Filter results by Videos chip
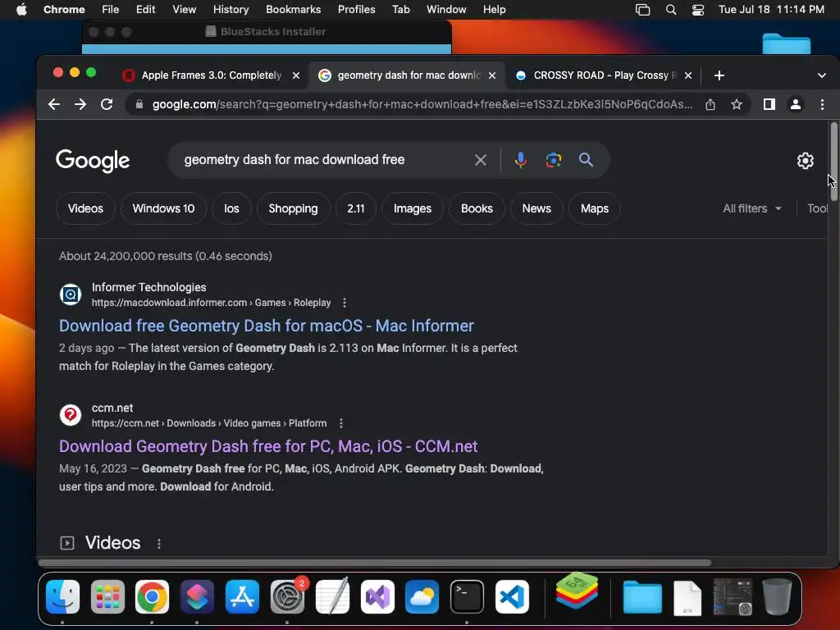 point(85,208)
